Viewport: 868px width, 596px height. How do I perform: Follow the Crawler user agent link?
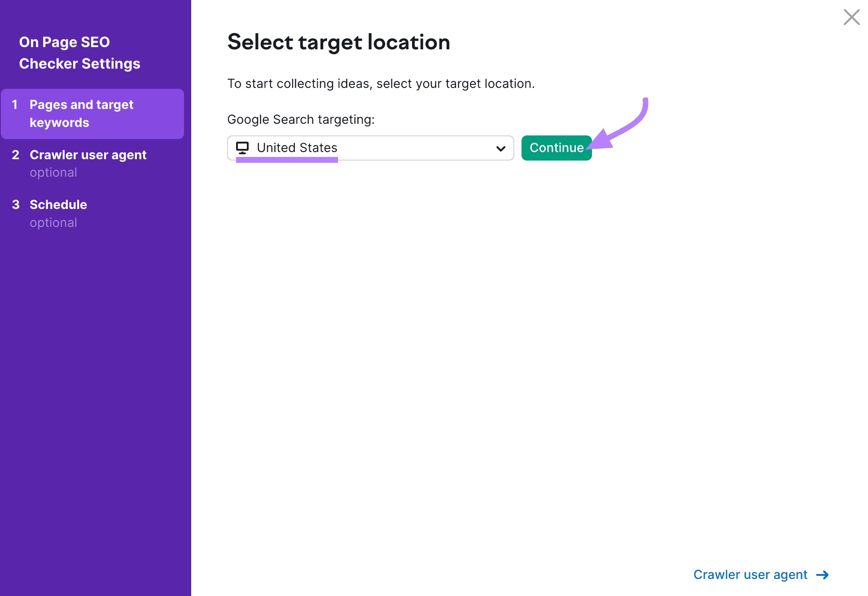point(750,574)
